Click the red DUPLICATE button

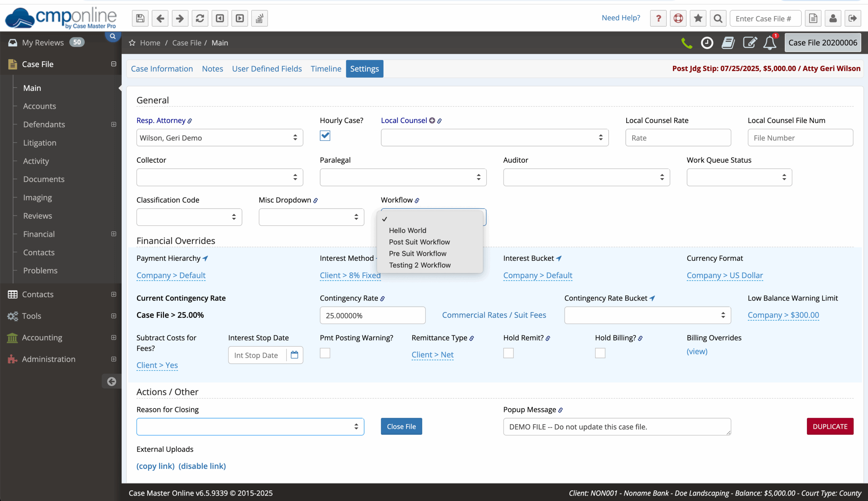click(x=830, y=426)
